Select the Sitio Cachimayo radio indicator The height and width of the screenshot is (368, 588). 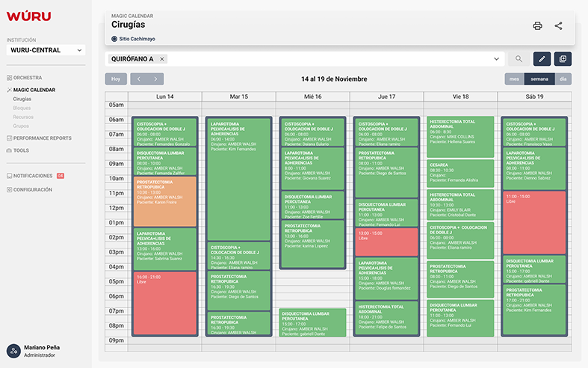pyautogui.click(x=114, y=39)
